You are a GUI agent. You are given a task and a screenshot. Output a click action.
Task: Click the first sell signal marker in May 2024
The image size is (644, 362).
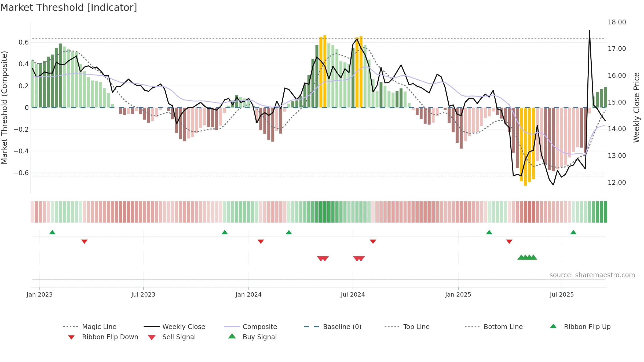click(x=321, y=258)
